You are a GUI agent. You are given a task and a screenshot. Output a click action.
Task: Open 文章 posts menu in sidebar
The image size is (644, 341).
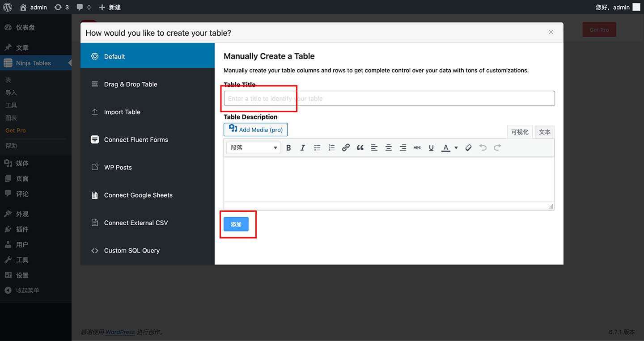pyautogui.click(x=36, y=47)
